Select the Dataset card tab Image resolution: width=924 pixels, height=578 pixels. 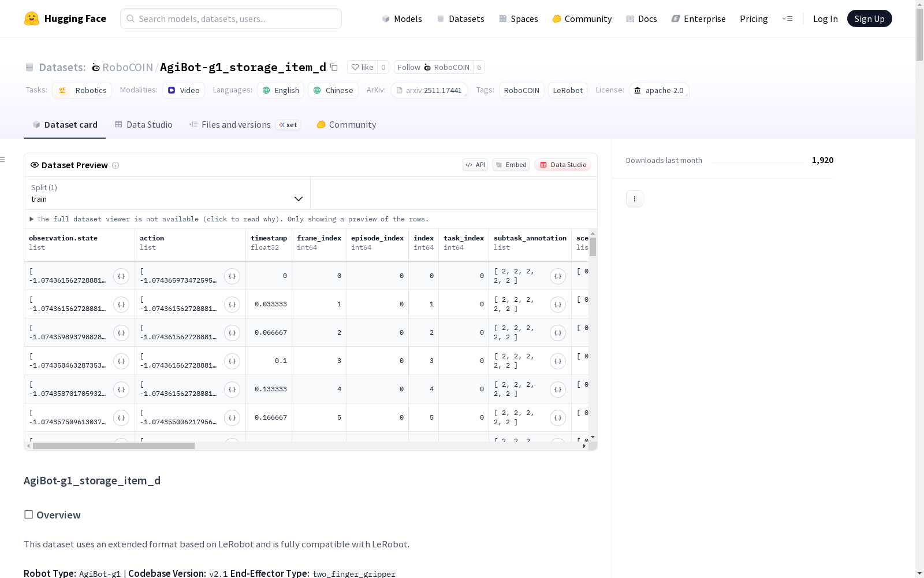(65, 125)
